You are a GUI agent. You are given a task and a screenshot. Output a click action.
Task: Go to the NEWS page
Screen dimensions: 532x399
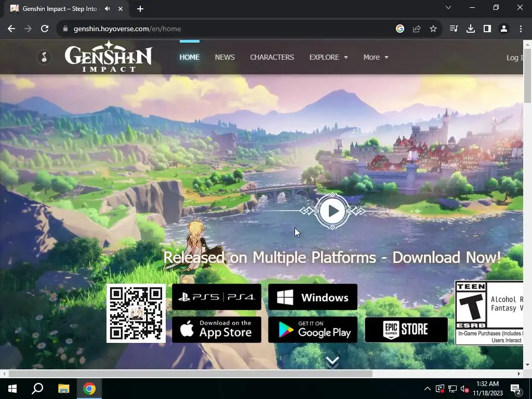tap(224, 57)
